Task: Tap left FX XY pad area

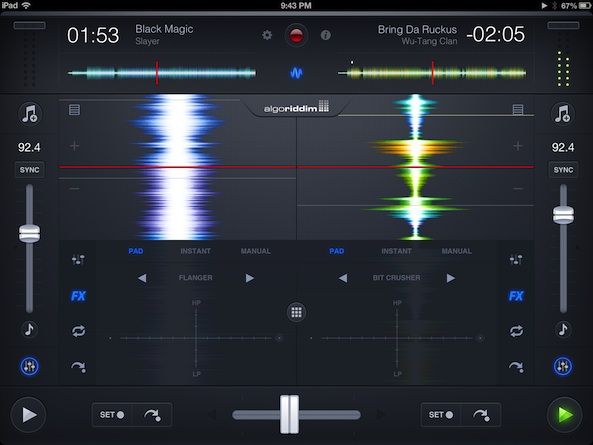Action: click(x=196, y=338)
